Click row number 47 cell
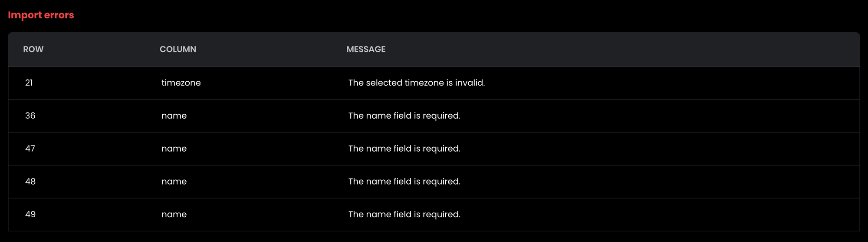 30,149
